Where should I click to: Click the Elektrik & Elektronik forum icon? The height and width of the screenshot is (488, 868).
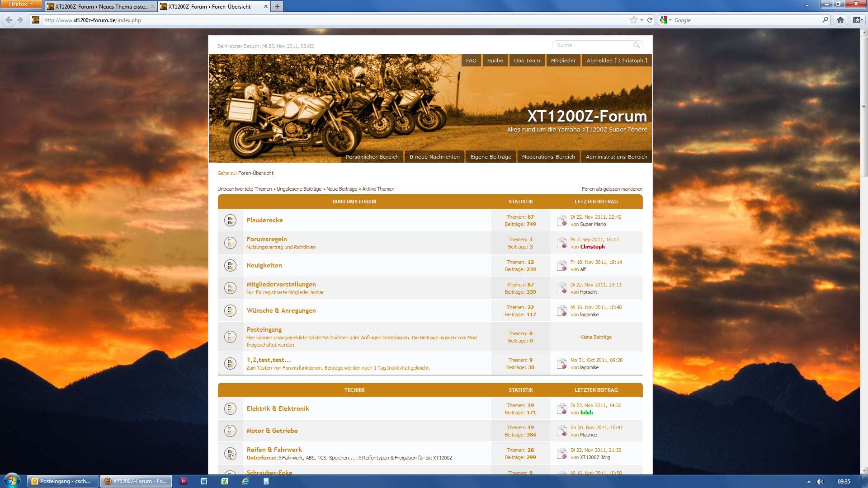[230, 408]
